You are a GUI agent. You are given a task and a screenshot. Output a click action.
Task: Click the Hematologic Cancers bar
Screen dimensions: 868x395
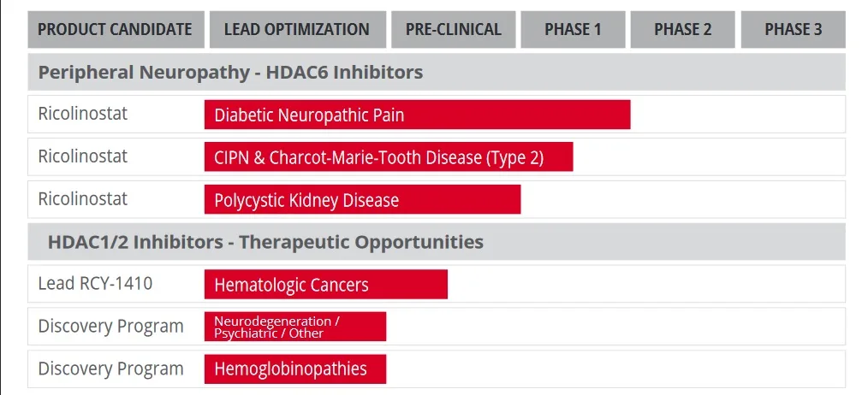tap(325, 285)
